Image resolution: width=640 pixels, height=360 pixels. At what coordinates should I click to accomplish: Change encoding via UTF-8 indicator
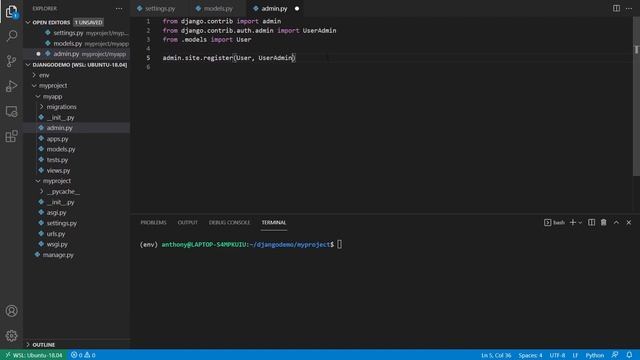coord(557,355)
